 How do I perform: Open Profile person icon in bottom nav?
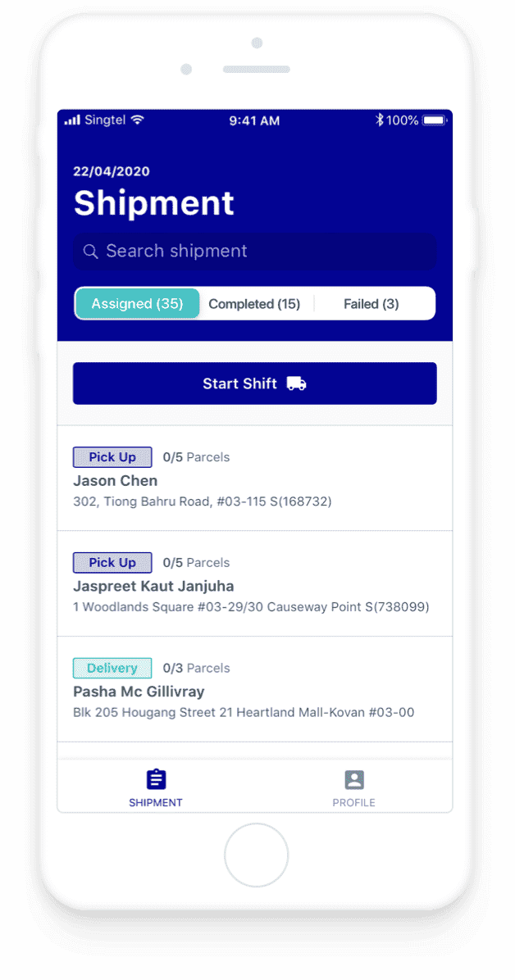[354, 779]
